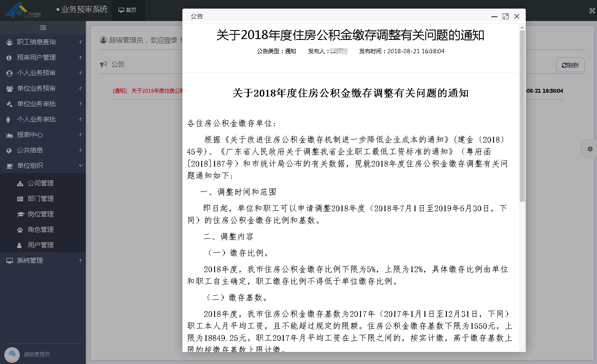Click the user avatar at sidebar bottom
Viewport: 597px width, 364px height.
pyautogui.click(x=12, y=355)
